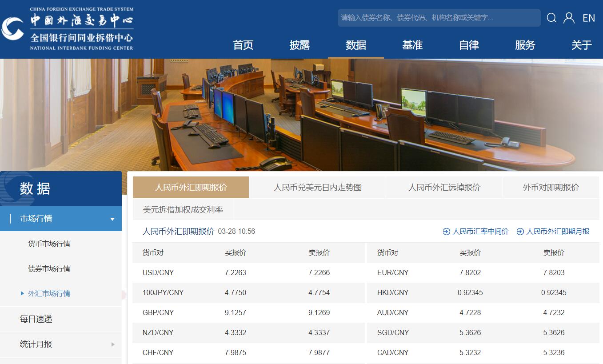Image resolution: width=603 pixels, height=364 pixels.
Task: Open the user account icon
Action: coord(569,18)
